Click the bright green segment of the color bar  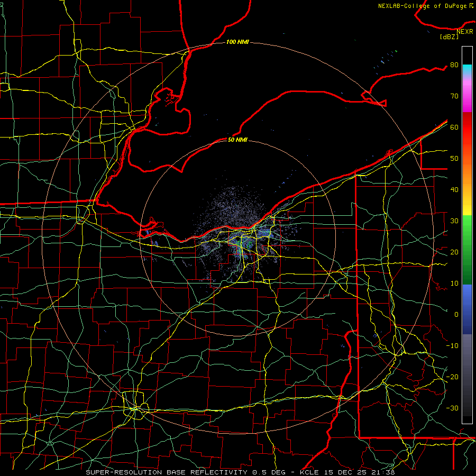click(x=467, y=226)
